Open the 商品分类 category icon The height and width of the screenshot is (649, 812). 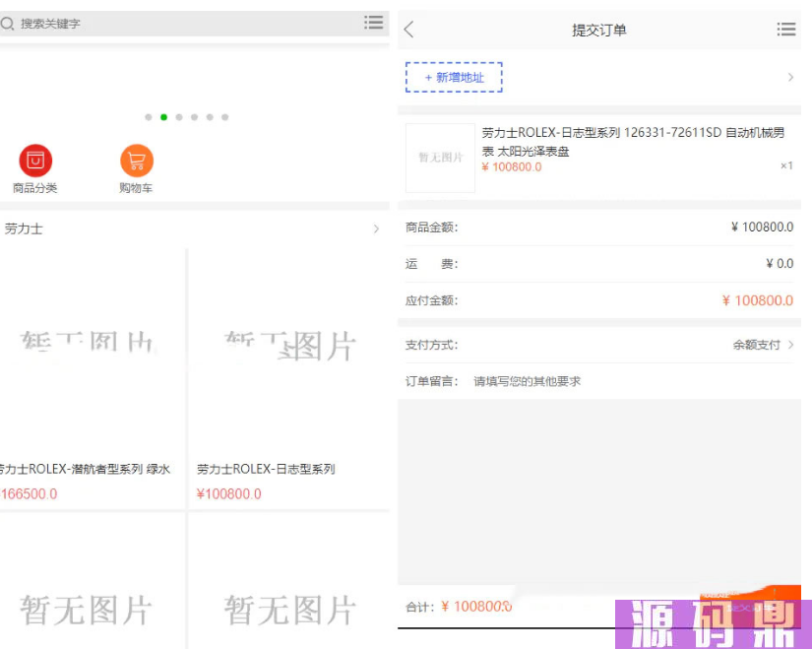pos(35,169)
